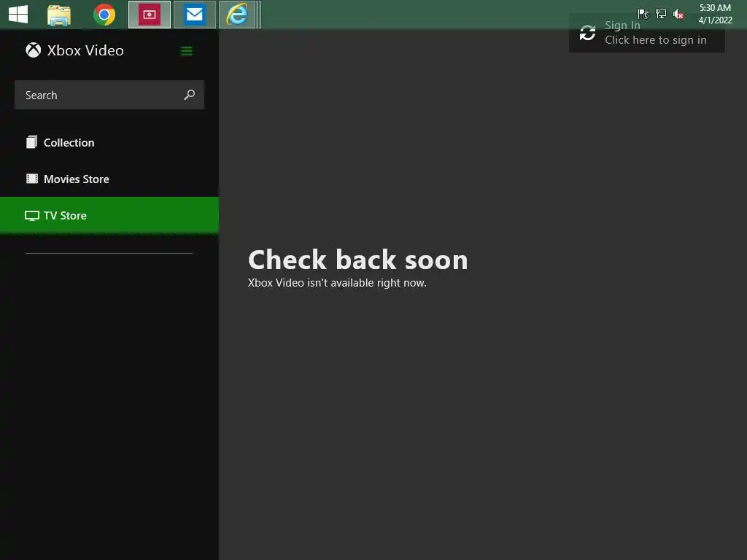Click the Movies Store film icon

32,179
